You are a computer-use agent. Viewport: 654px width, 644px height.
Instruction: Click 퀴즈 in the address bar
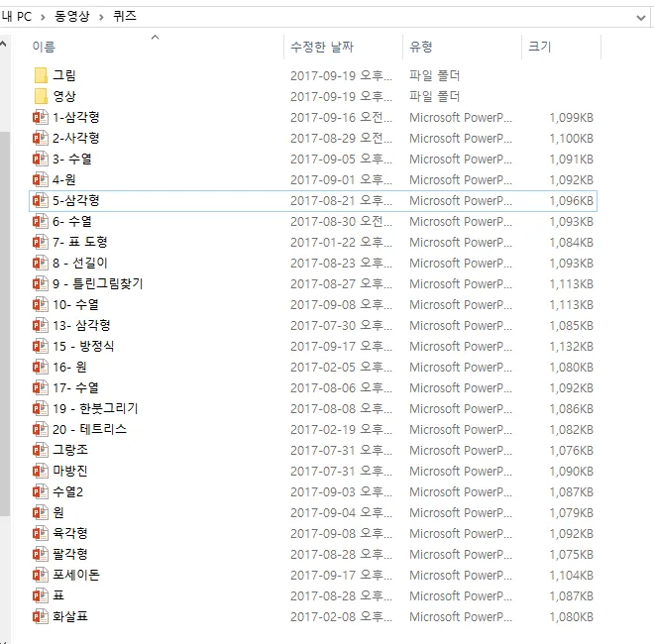(125, 16)
